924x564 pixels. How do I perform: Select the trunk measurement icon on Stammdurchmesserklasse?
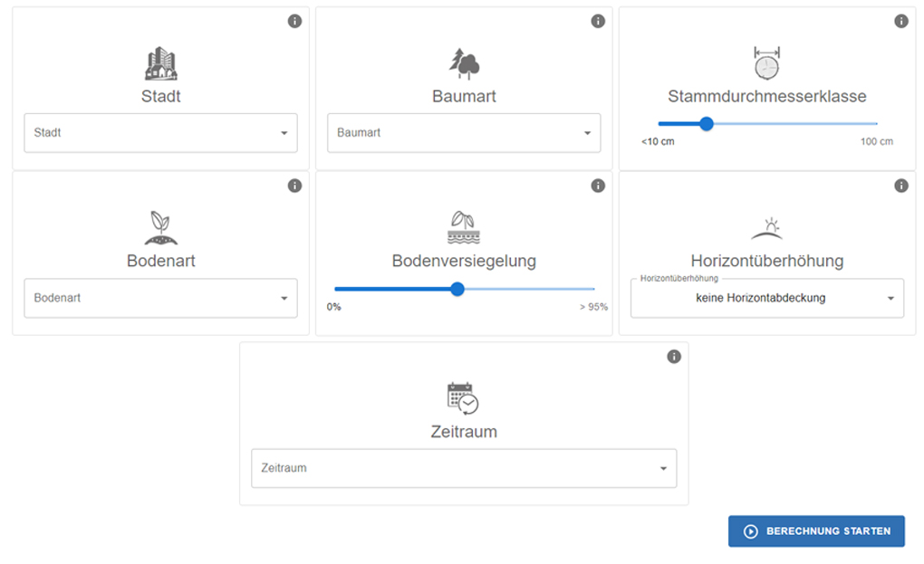tap(766, 61)
